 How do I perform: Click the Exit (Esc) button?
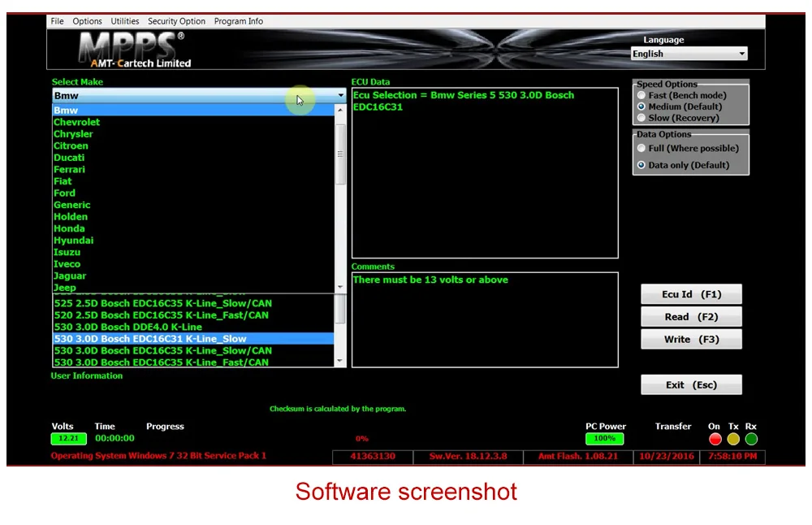691,385
